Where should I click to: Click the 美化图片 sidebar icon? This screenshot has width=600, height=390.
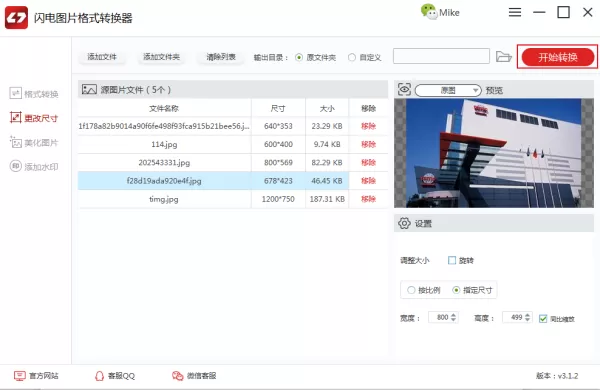pos(15,142)
